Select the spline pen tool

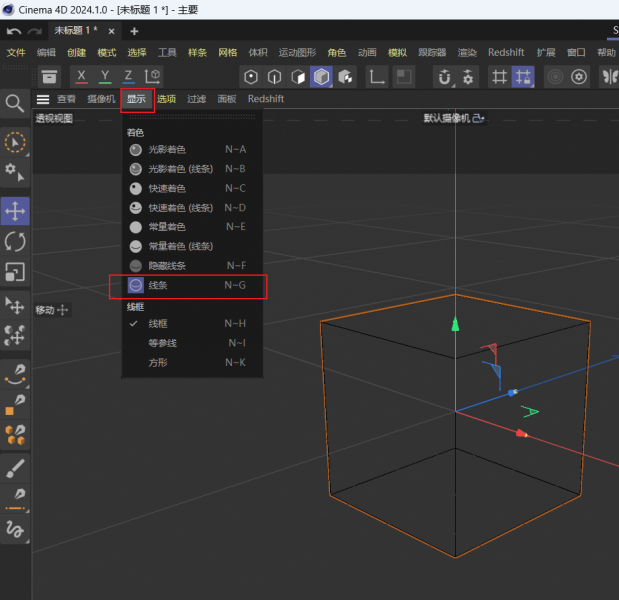(15, 374)
